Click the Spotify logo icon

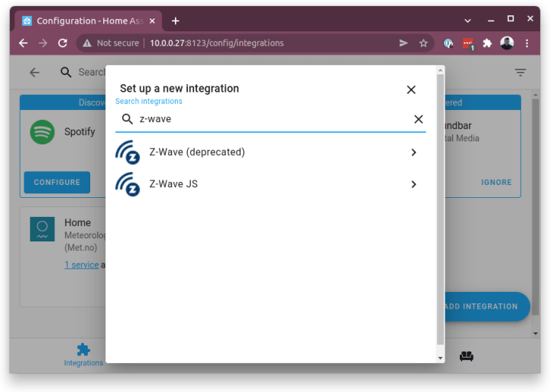[x=42, y=132]
